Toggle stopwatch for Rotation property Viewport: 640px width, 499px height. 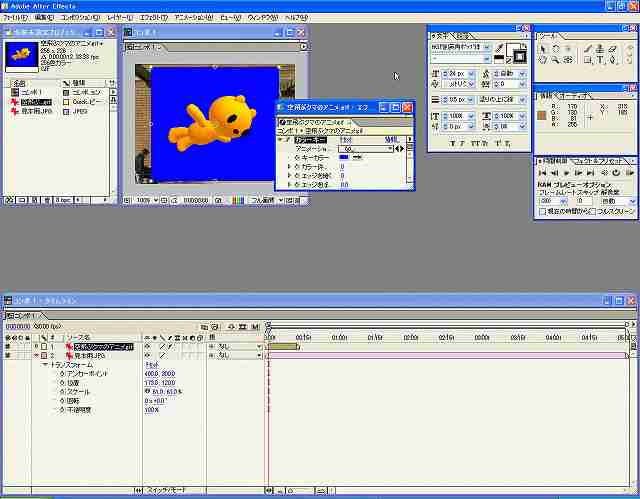62,401
